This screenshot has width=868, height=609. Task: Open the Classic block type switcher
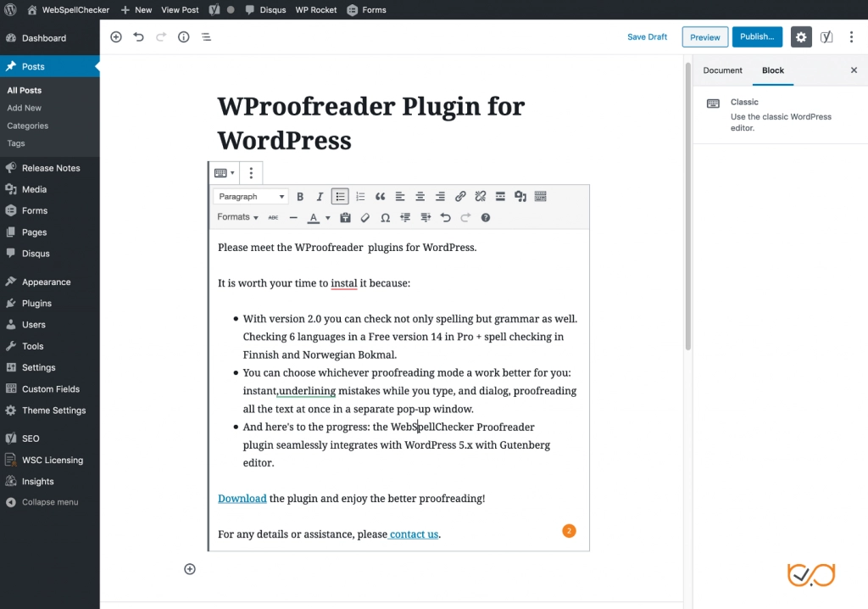click(x=224, y=173)
